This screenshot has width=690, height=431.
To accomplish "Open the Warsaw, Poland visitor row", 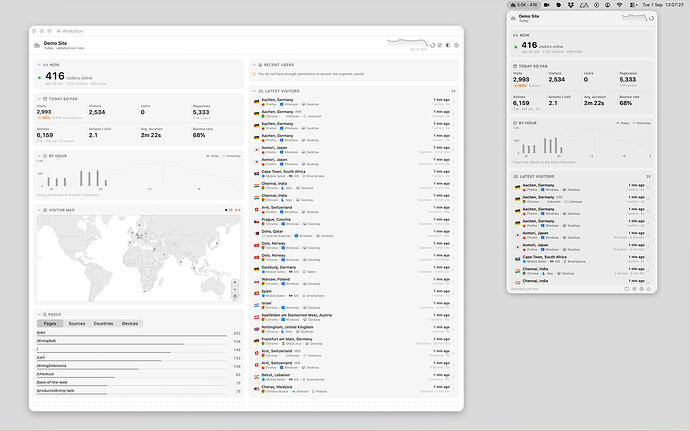I will click(353, 281).
